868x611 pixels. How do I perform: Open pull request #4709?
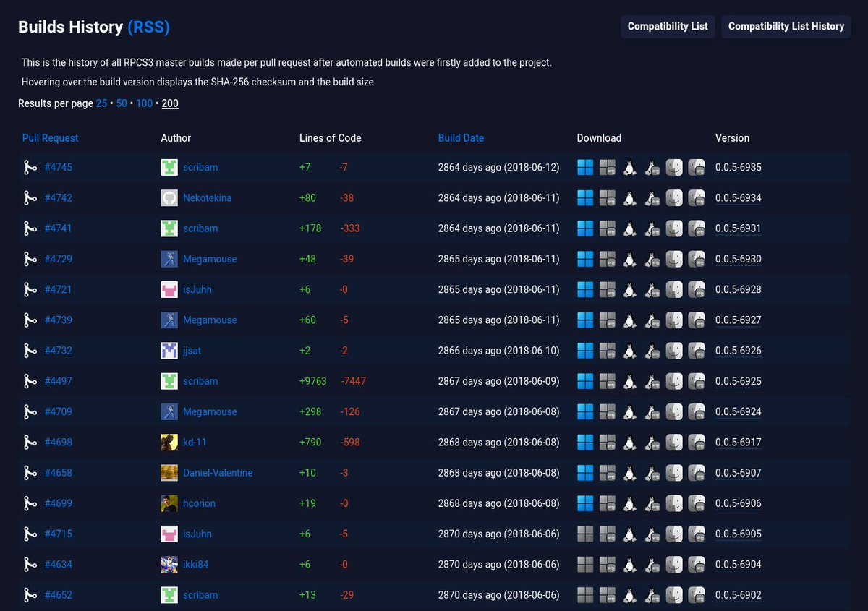[59, 411]
